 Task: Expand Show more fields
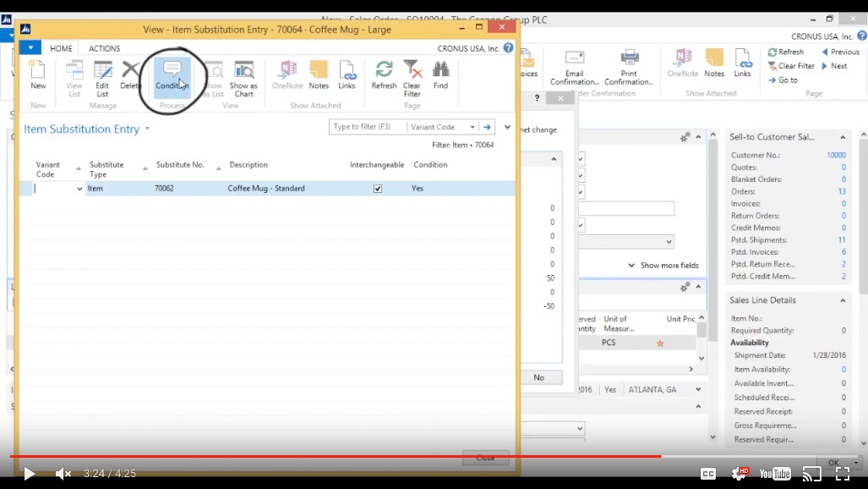click(x=663, y=266)
